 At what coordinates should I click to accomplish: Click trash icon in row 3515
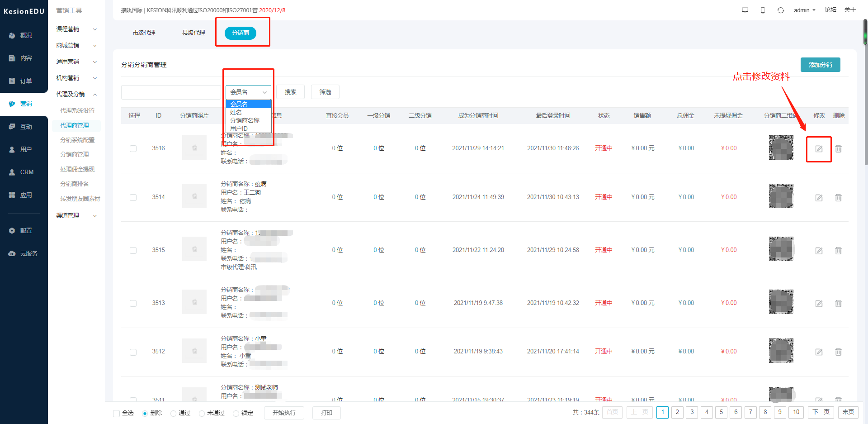click(838, 251)
